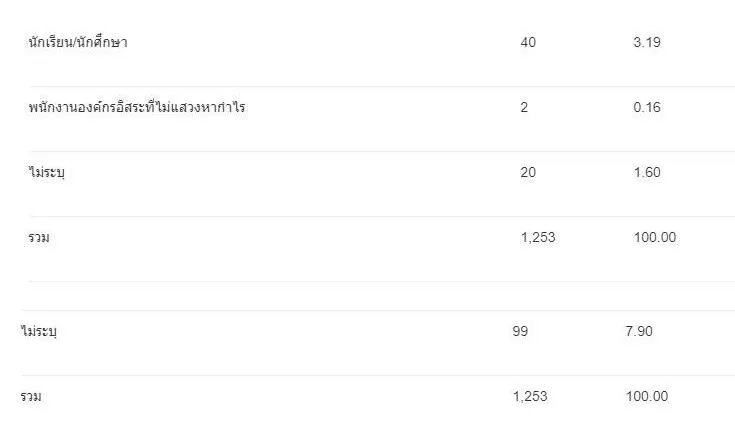Click 100.00 in the first table's total row
The height and width of the screenshot is (440, 735).
(655, 238)
